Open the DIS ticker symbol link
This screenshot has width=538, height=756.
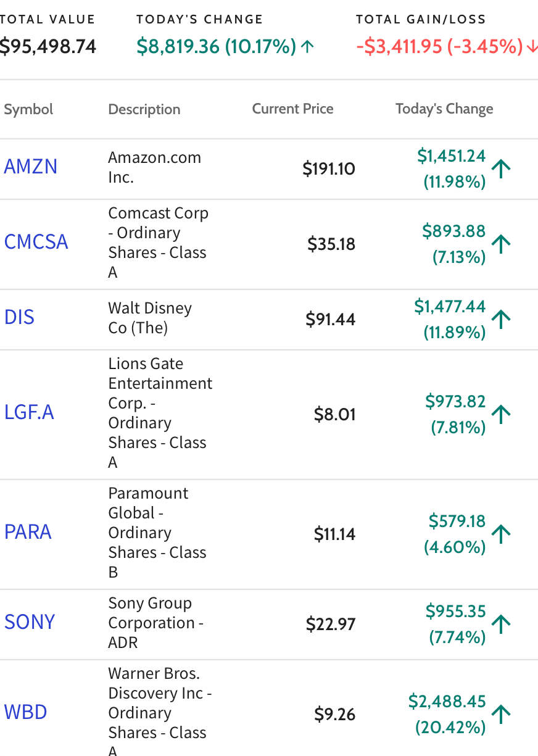pos(19,317)
